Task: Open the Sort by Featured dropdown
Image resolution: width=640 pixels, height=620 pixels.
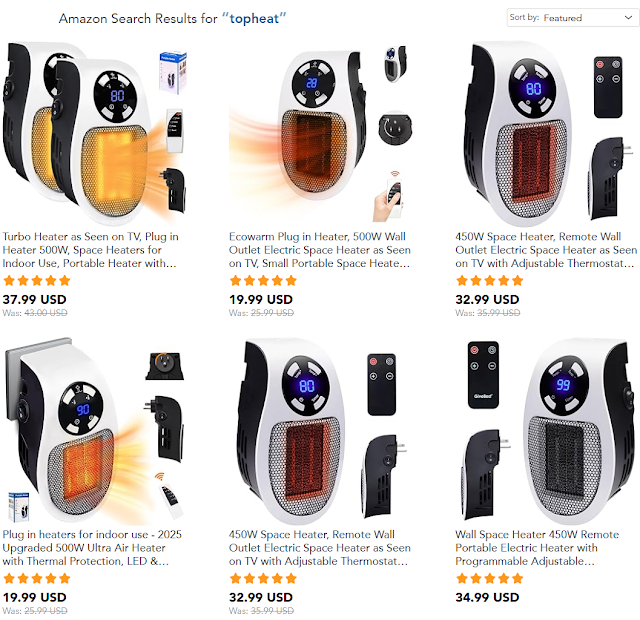Action: [572, 18]
